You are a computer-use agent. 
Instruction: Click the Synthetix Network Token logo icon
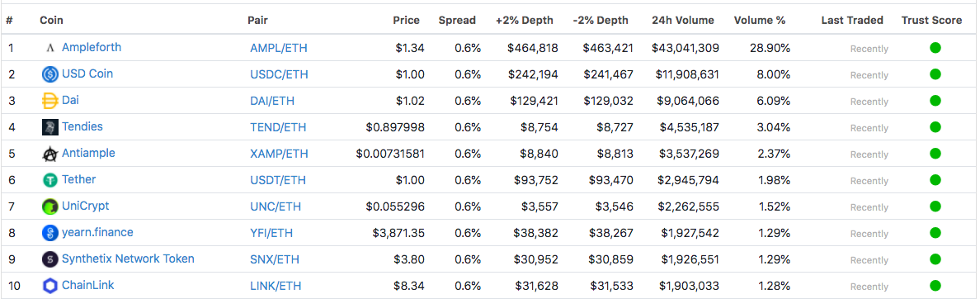(50, 259)
